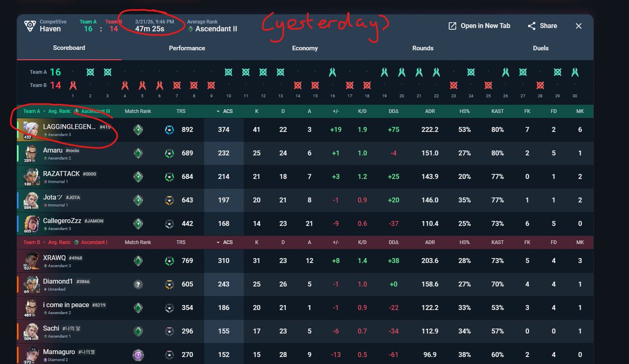Click ACS value 374 for LAGGINGLEGEN

(224, 129)
